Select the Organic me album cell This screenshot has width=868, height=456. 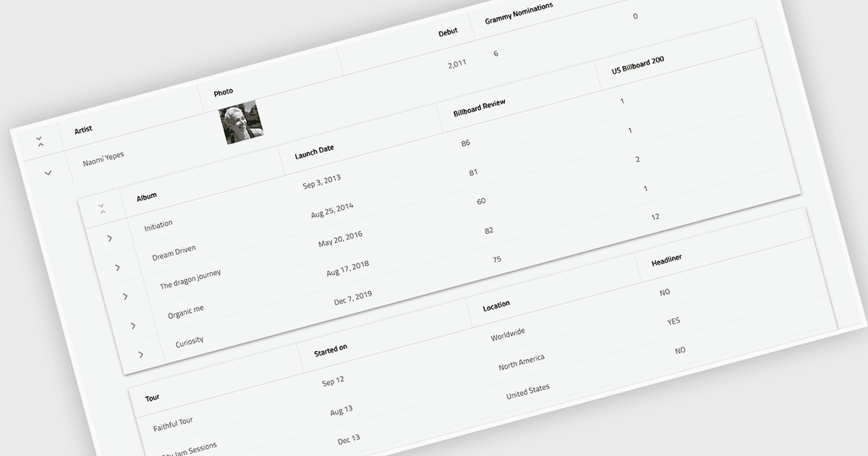(x=186, y=312)
